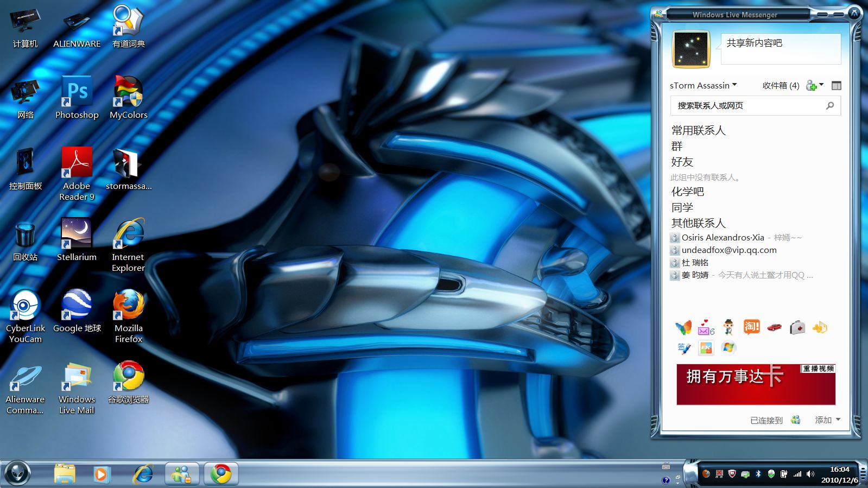The height and width of the screenshot is (488, 868).
Task: Open the 有道词典 desktop icon
Action: coord(128,26)
